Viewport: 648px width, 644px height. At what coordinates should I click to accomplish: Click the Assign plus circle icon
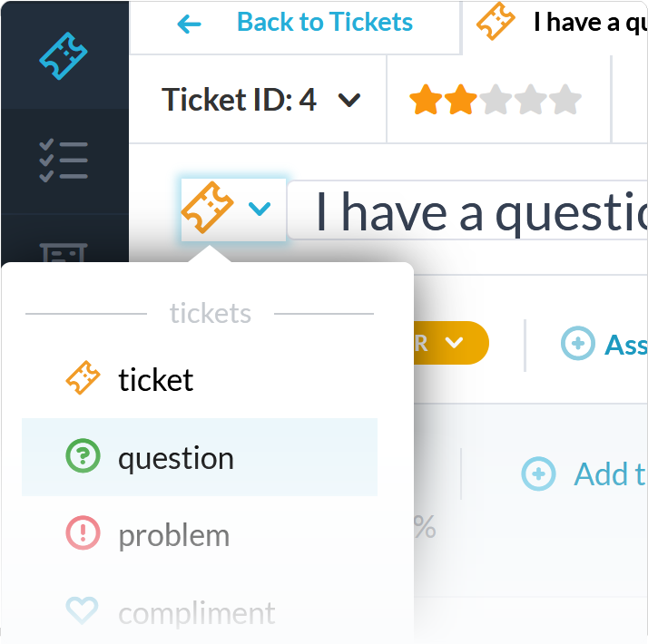(578, 343)
